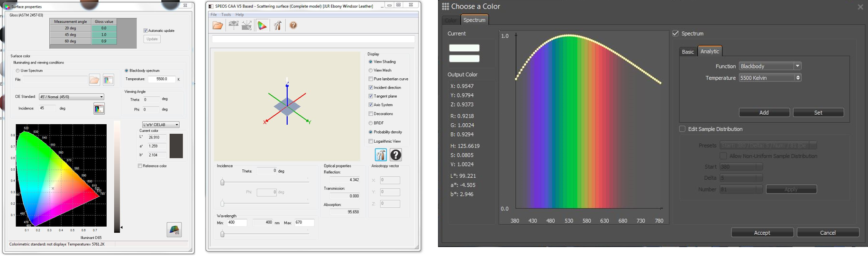
Task: Enable Logarithmic View checkbox
Action: [371, 141]
